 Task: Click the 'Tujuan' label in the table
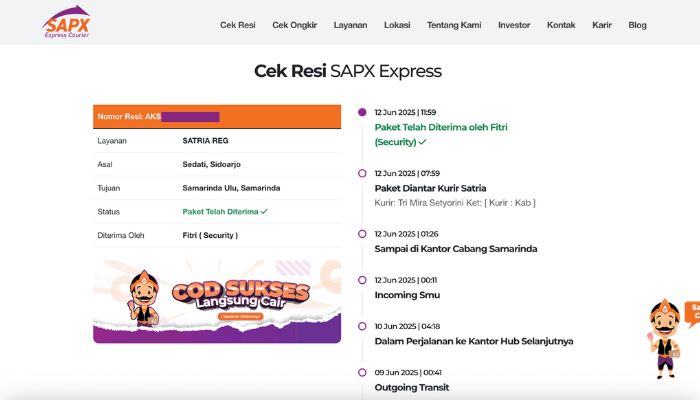[108, 188]
